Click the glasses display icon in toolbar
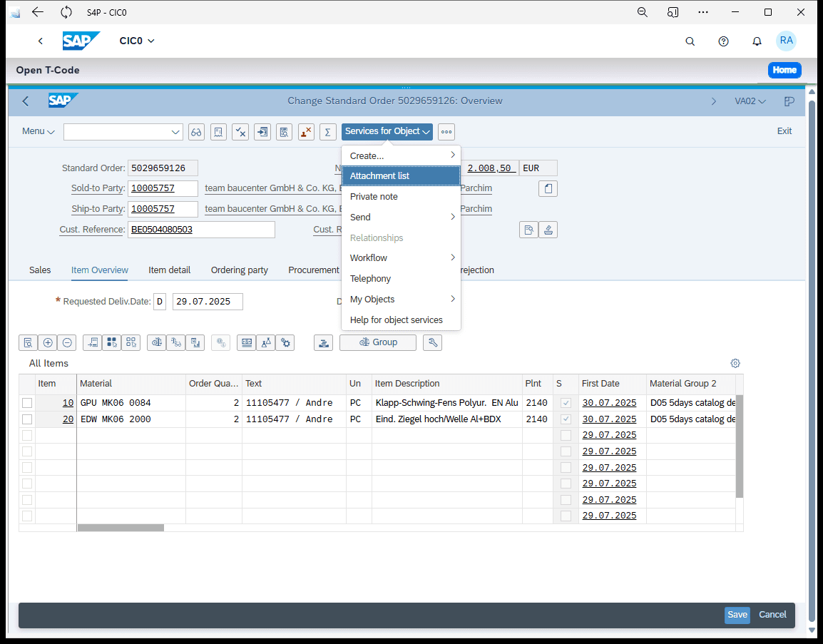Screen dimensions: 823x644 (196, 132)
